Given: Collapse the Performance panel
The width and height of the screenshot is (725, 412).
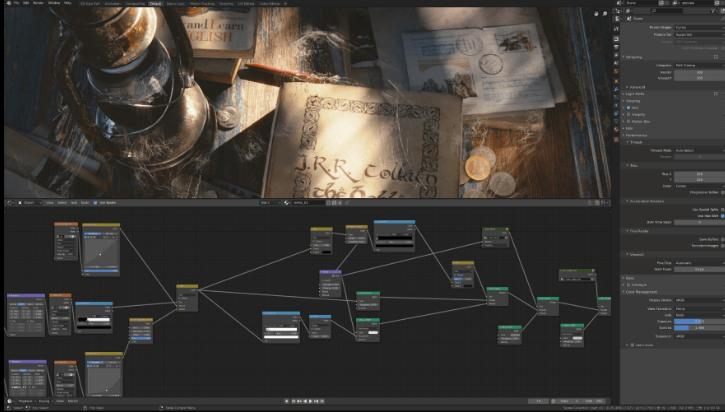Looking at the screenshot, I should (636, 135).
